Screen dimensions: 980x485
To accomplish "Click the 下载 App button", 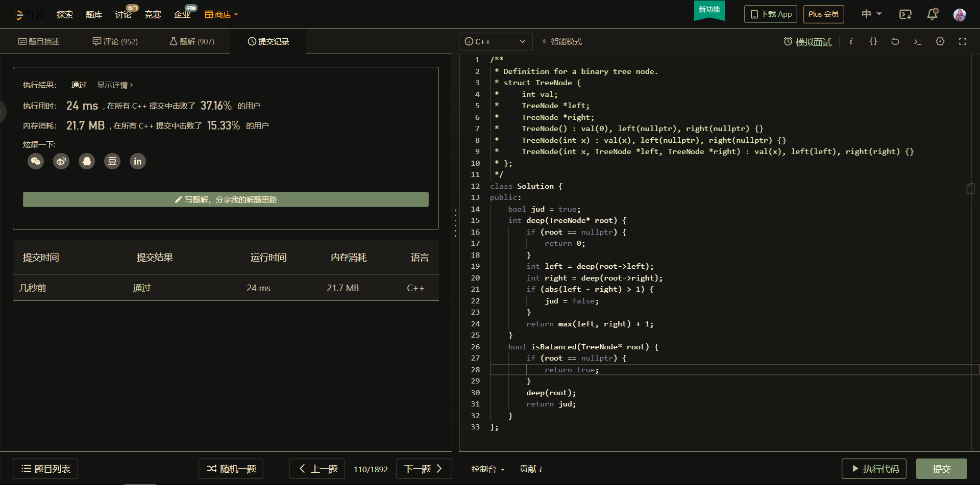I will click(771, 14).
